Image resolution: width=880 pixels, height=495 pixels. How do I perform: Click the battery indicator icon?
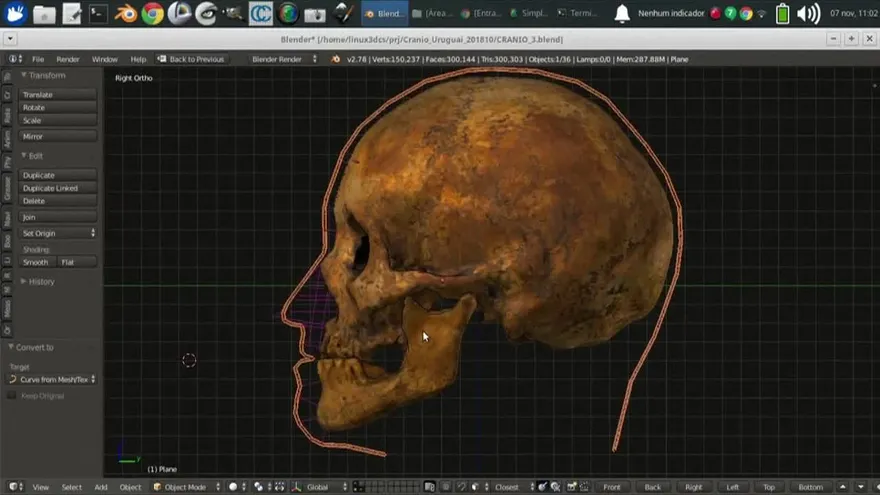[783, 14]
